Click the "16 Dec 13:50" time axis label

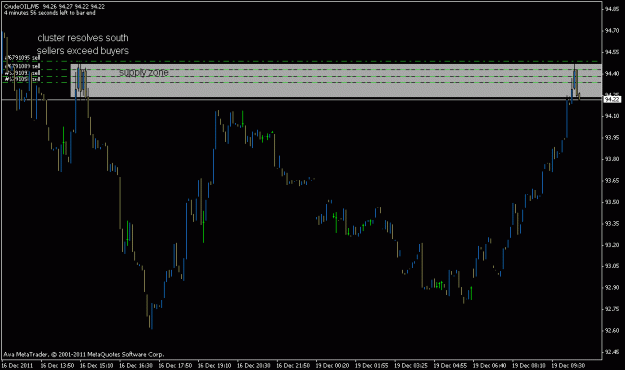point(57,365)
